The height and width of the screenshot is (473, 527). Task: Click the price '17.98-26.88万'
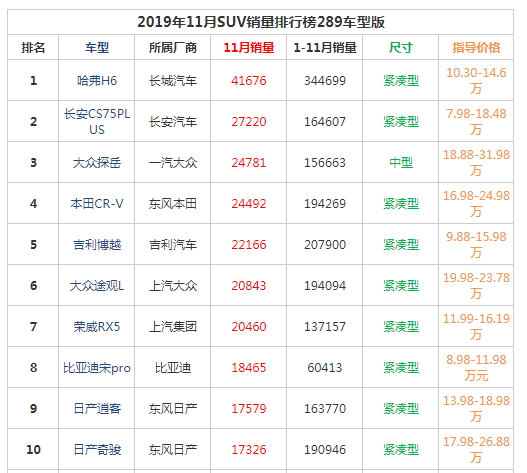coord(476,450)
